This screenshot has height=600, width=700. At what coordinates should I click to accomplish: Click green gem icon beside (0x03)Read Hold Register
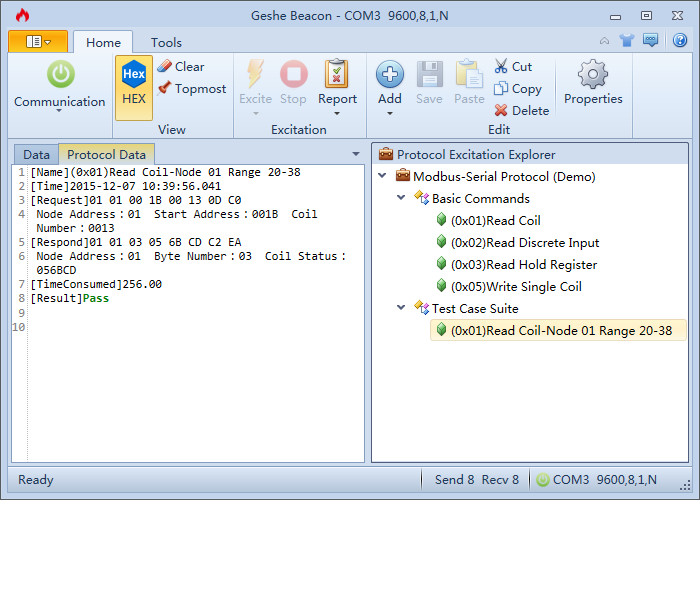click(441, 263)
